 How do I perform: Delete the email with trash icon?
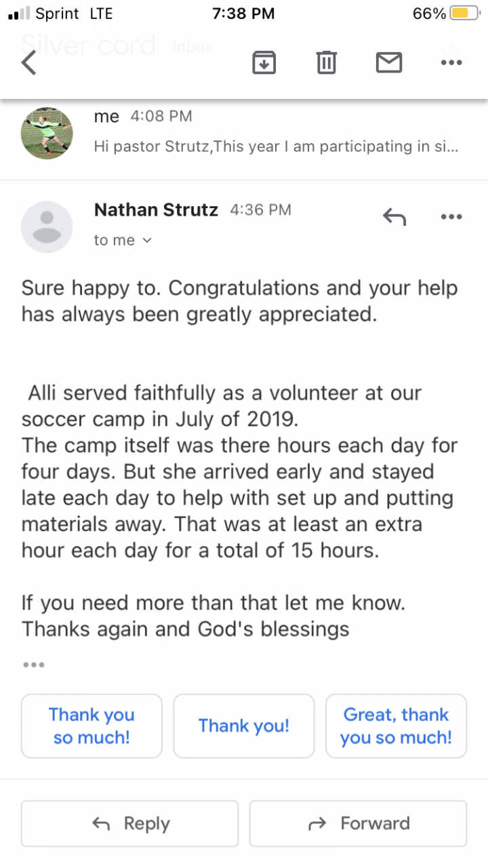[326, 63]
